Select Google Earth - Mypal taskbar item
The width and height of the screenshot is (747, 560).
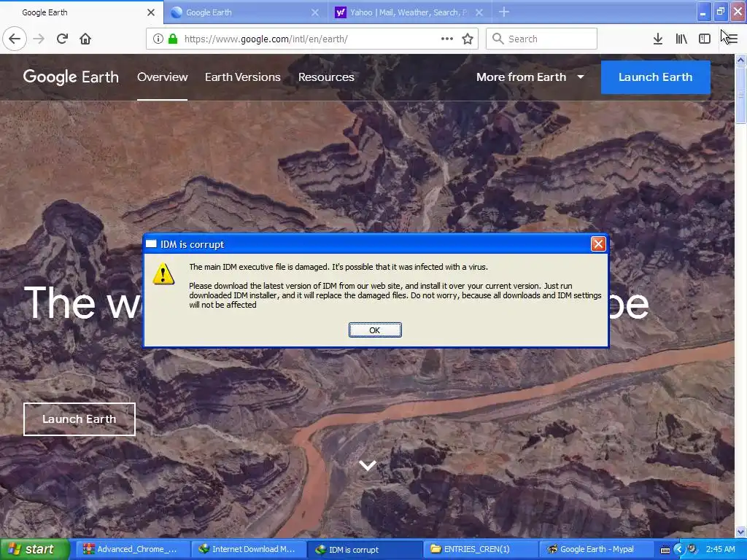[597, 549]
